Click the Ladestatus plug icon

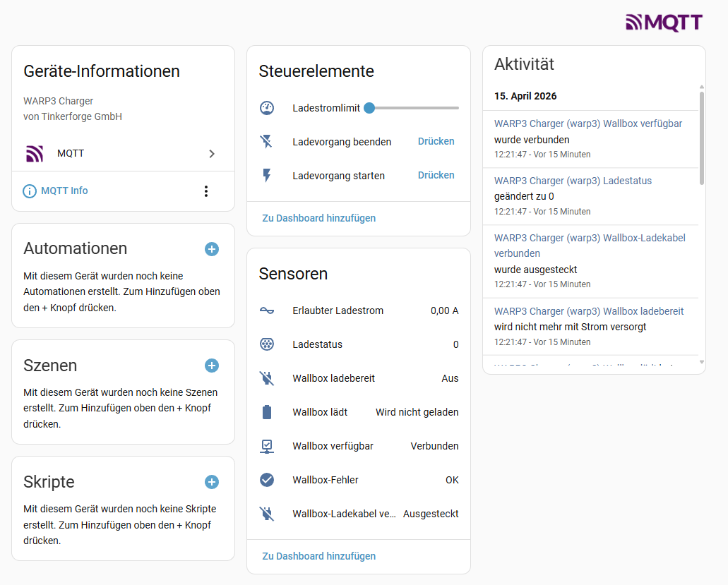coord(267,344)
